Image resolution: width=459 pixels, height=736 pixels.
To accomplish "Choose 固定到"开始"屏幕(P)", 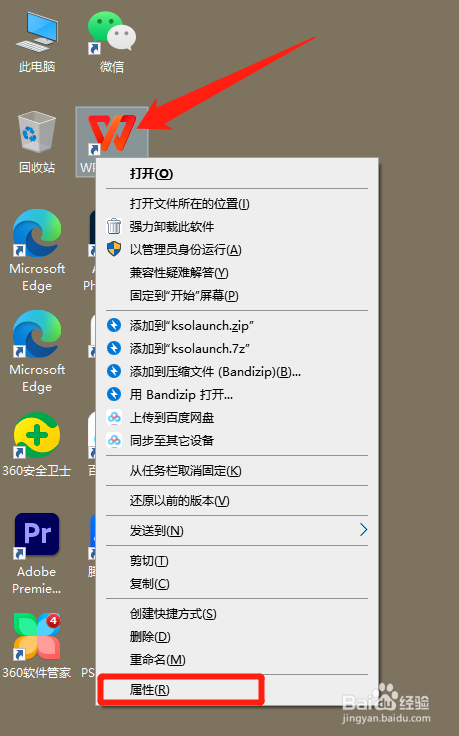I will click(237, 296).
